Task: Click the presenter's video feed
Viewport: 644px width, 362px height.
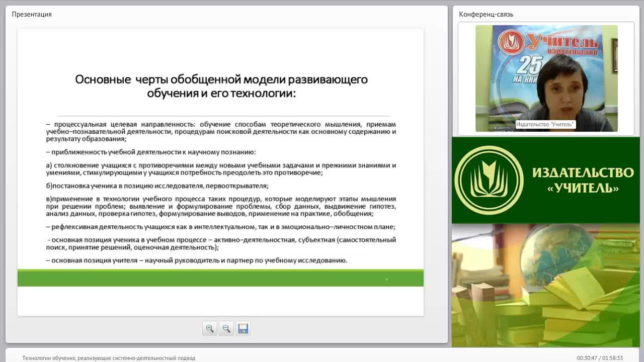Action: 546,78
